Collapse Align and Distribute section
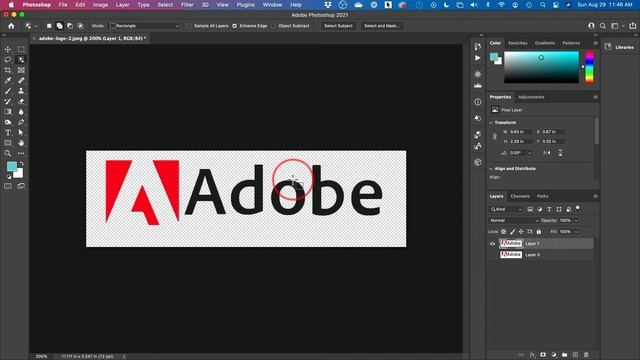 (491, 169)
